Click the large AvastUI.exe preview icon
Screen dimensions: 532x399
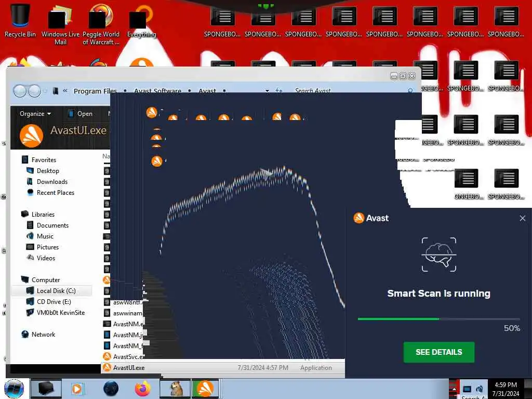31,136
